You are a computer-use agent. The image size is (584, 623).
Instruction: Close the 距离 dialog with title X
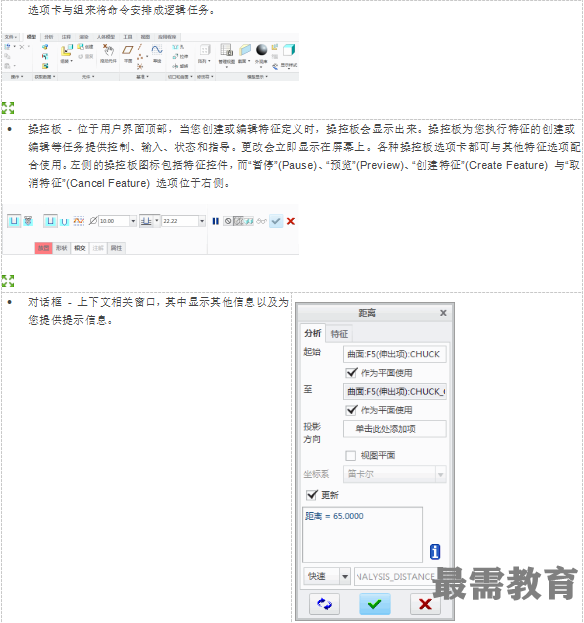443,313
